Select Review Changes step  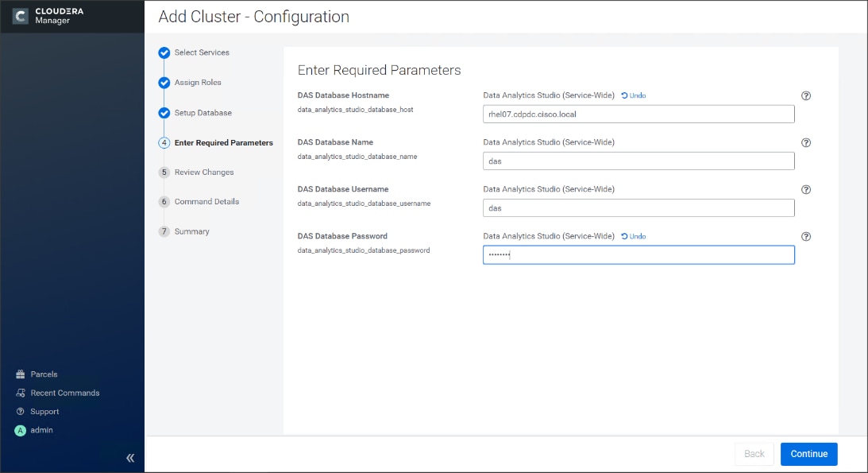click(x=204, y=173)
